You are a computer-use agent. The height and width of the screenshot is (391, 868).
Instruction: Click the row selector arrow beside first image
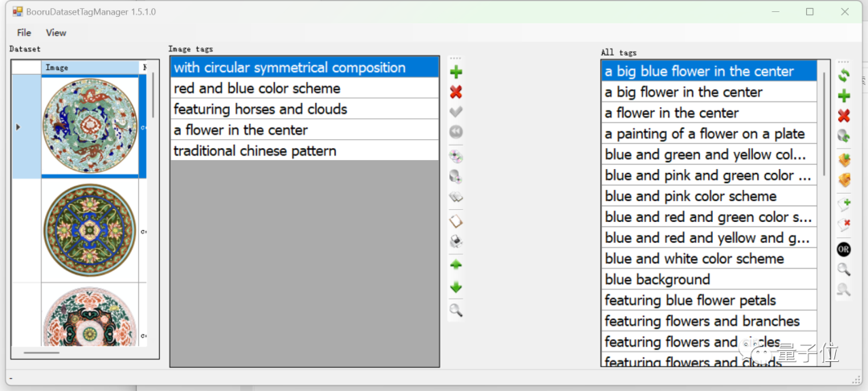[18, 127]
